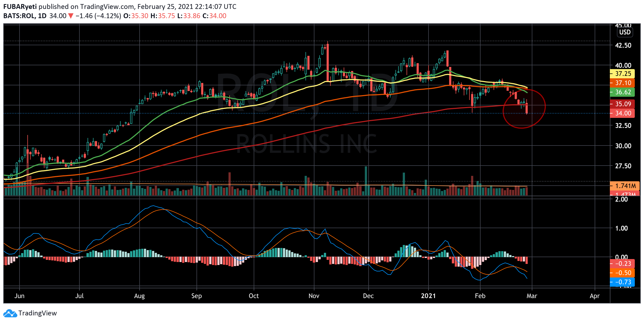Click the 40.00 price axis value
Viewport: 644px width, 323px height.
click(623, 65)
